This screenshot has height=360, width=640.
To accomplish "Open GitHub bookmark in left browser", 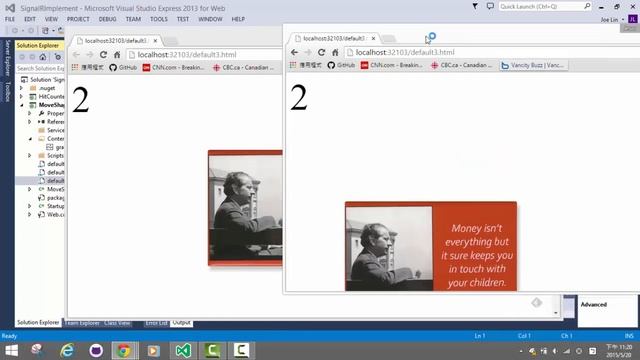I will [123, 67].
